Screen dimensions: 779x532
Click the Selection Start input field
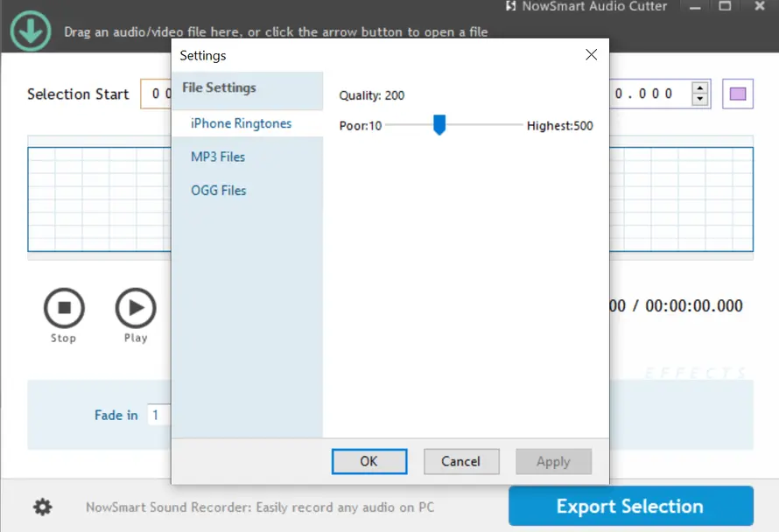click(158, 94)
